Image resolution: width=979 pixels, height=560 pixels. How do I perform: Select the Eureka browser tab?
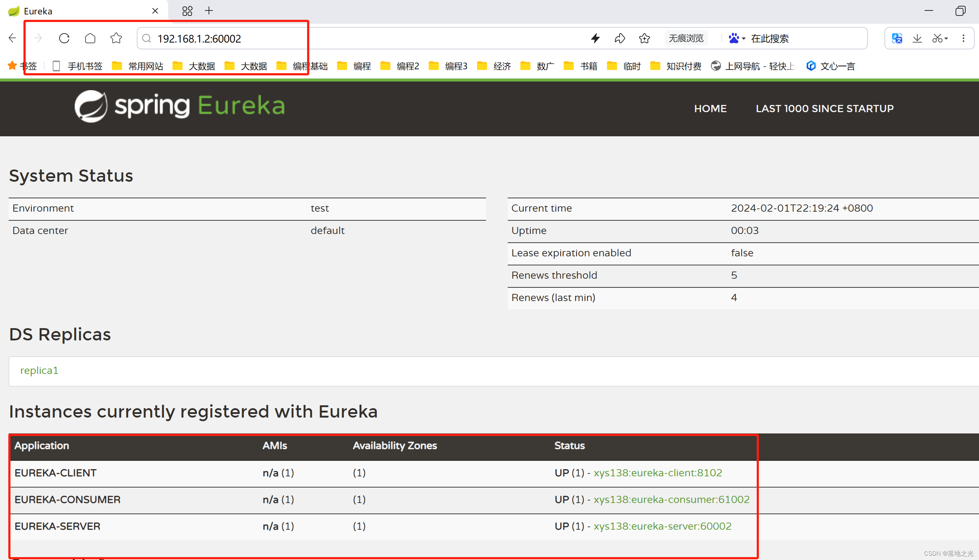[x=84, y=11]
